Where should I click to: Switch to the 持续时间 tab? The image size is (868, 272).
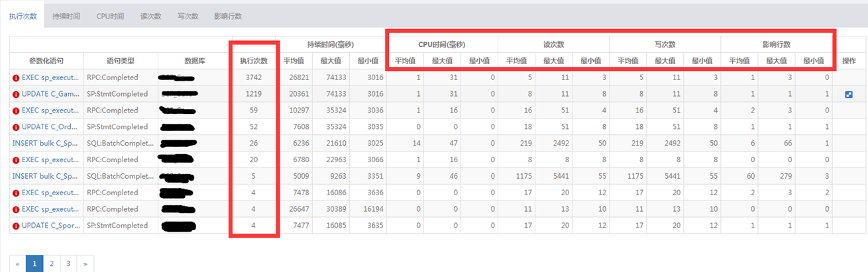[66, 16]
